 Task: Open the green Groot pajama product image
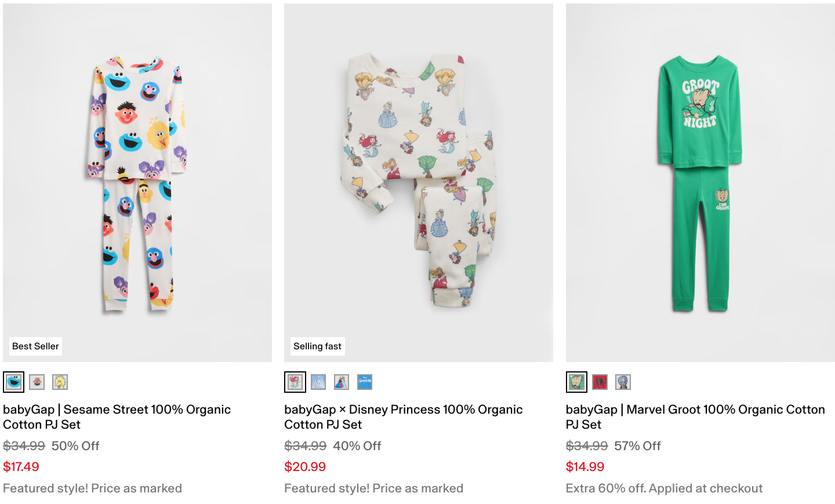(x=700, y=182)
